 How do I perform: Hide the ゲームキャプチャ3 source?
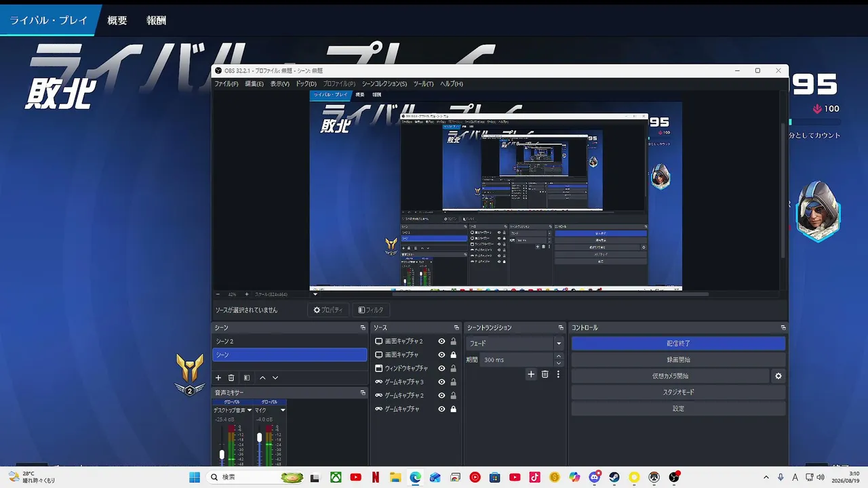441,382
